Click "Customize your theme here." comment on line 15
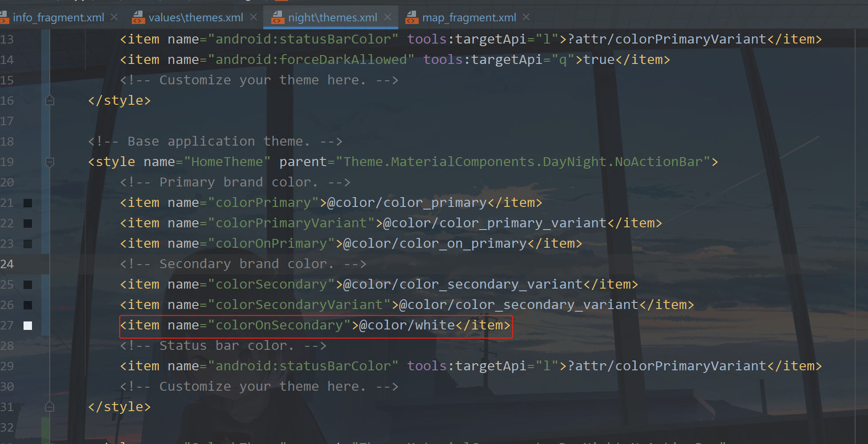This screenshot has height=444, width=868. pyautogui.click(x=259, y=80)
